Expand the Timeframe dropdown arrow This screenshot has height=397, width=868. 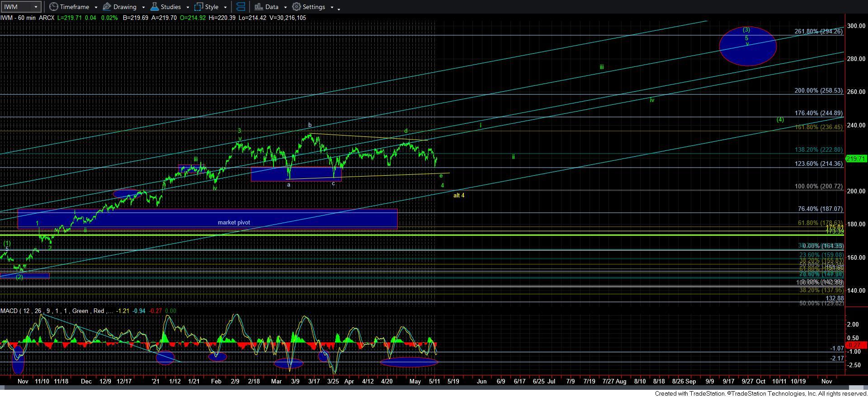click(x=96, y=7)
